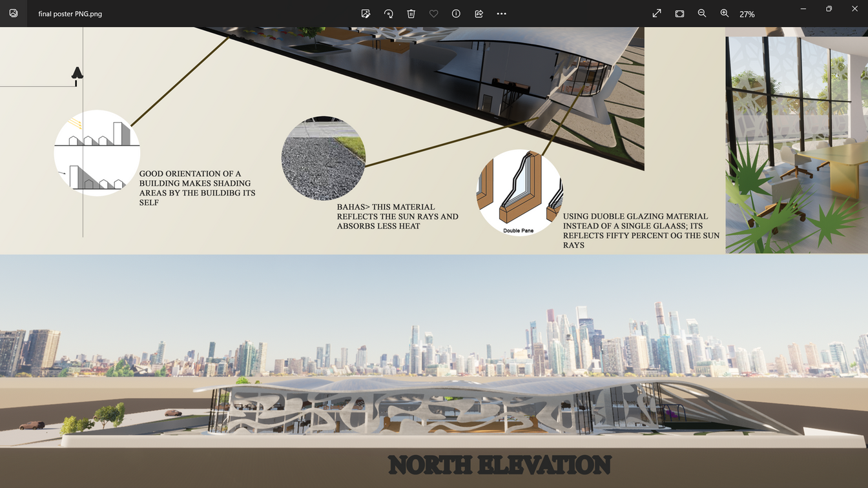Enter full screen view

[657, 14]
